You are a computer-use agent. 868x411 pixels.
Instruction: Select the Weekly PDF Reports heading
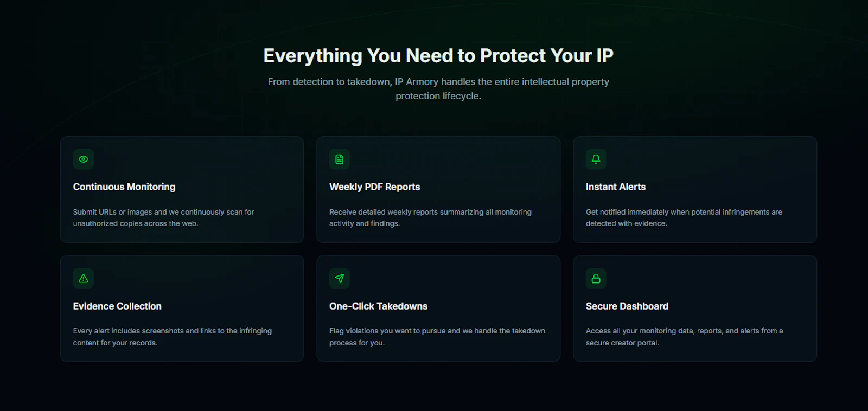[375, 187]
